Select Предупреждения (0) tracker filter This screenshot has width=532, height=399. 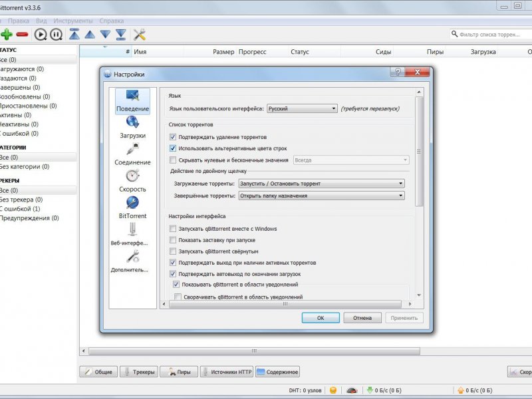(x=29, y=218)
